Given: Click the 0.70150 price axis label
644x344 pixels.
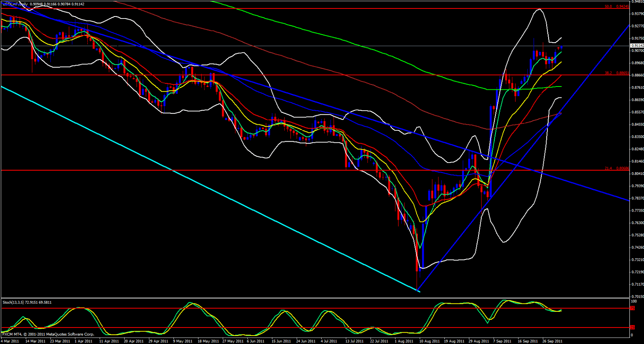Looking at the screenshot, I should click(x=637, y=297).
